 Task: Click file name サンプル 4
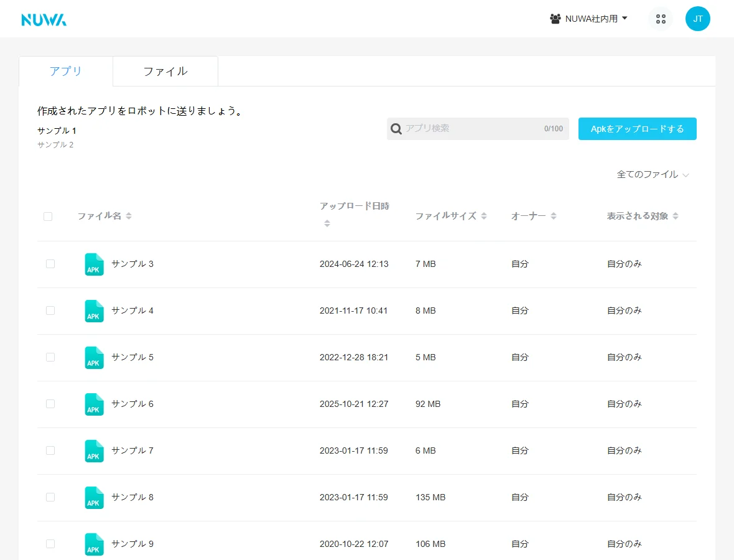132,310
